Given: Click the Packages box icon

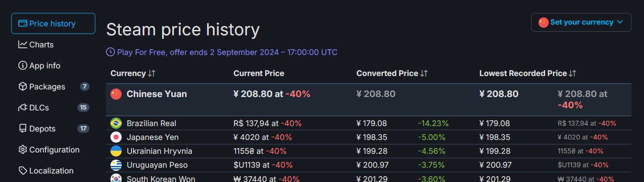Looking at the screenshot, I should tap(23, 87).
